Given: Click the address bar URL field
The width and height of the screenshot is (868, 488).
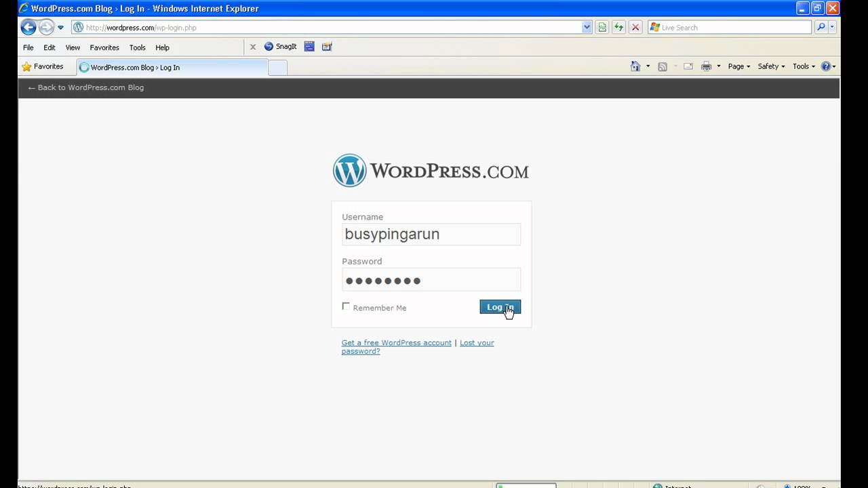Looking at the screenshot, I should [x=332, y=28].
